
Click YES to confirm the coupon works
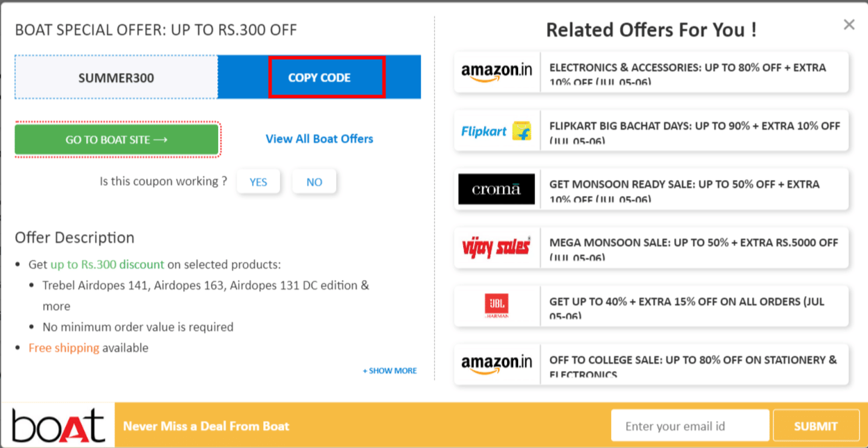pyautogui.click(x=258, y=181)
